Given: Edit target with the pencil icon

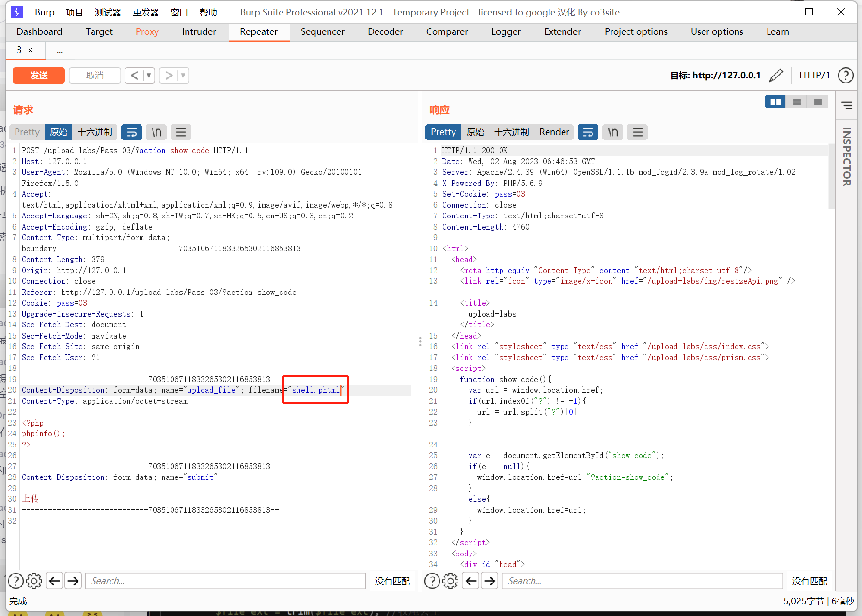Looking at the screenshot, I should pos(776,75).
